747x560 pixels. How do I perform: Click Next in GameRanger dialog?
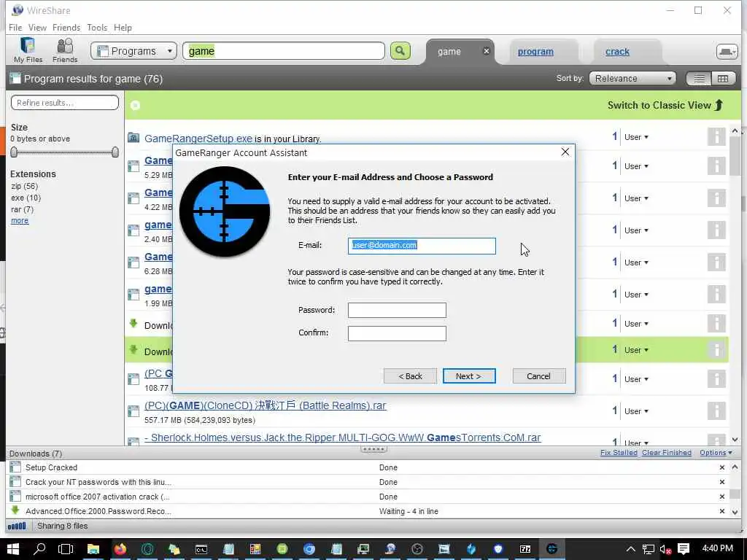click(x=469, y=376)
